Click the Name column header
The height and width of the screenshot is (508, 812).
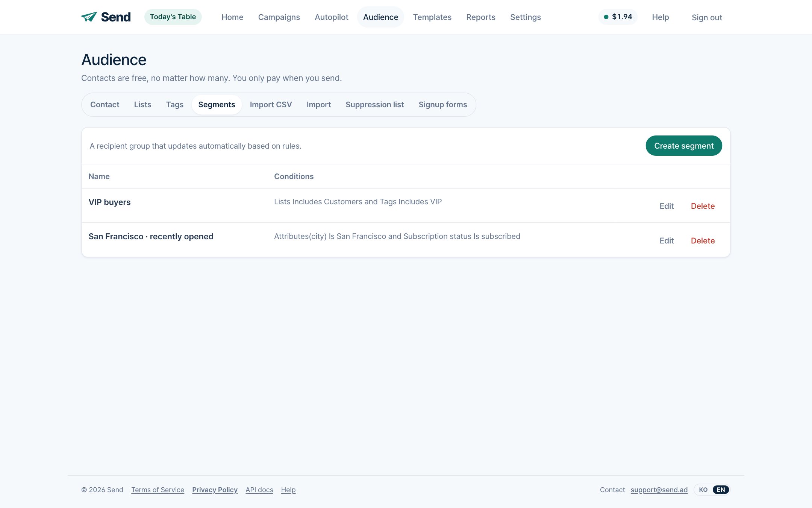[x=99, y=176]
